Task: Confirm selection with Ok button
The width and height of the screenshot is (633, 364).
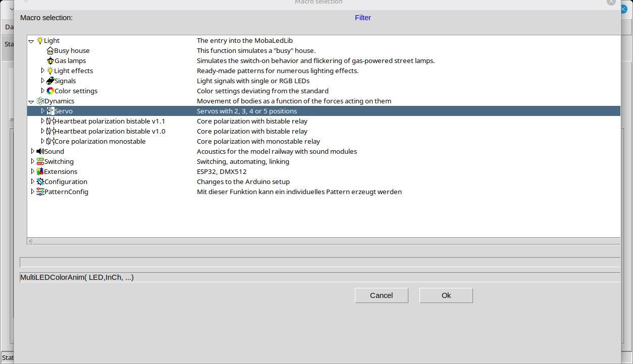Action: (x=446, y=295)
